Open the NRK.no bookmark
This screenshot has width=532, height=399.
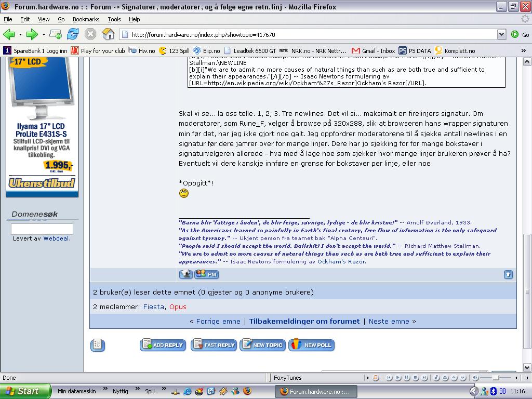click(x=313, y=50)
